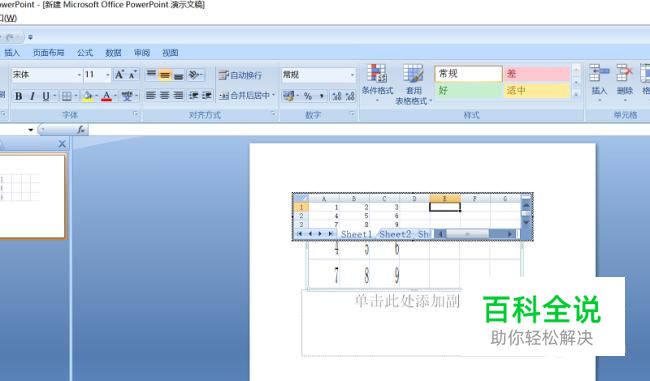The height and width of the screenshot is (381, 650).
Task: Open the 页面布局 ribbon tab
Action: tap(49, 53)
